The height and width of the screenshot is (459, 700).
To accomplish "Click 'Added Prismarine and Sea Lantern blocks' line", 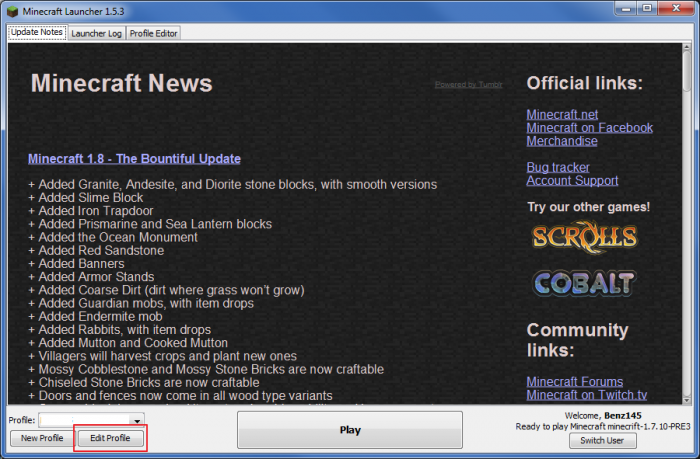I will coord(150,224).
